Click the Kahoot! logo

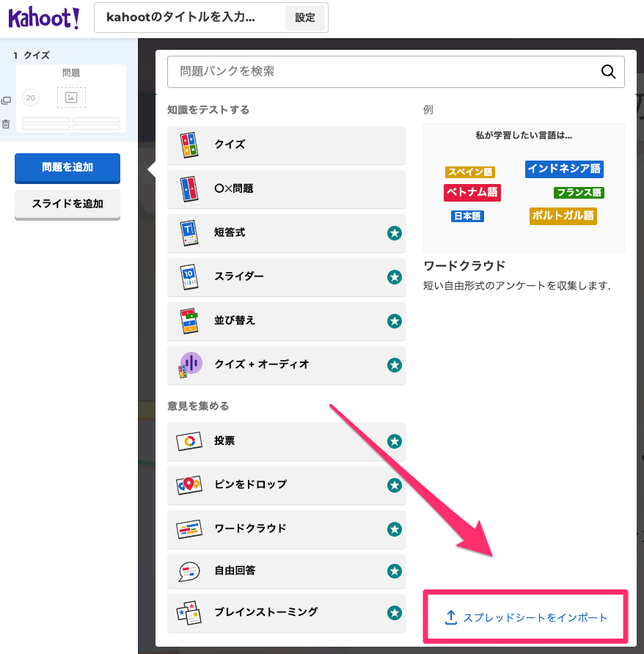pos(43,18)
